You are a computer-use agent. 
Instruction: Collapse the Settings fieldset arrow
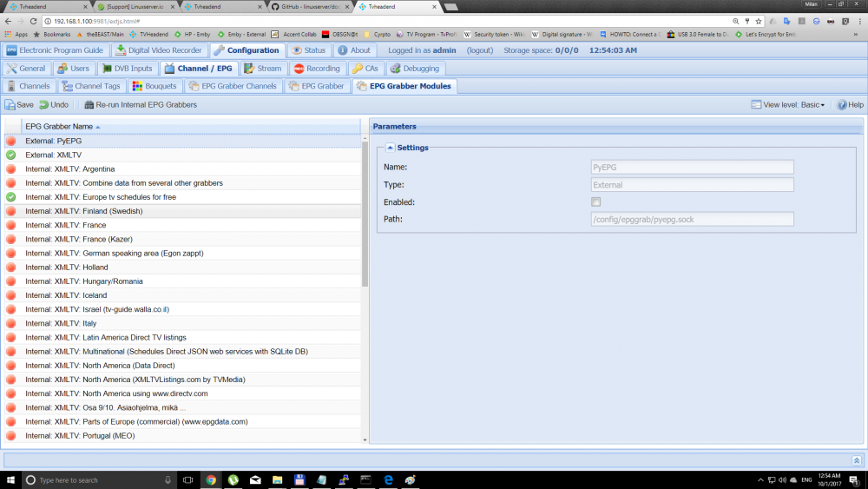pyautogui.click(x=391, y=148)
